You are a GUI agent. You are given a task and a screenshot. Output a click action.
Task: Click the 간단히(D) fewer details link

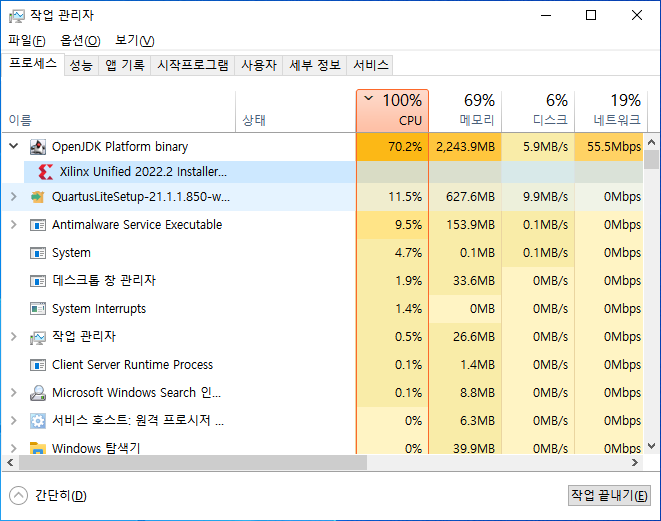tap(61, 496)
